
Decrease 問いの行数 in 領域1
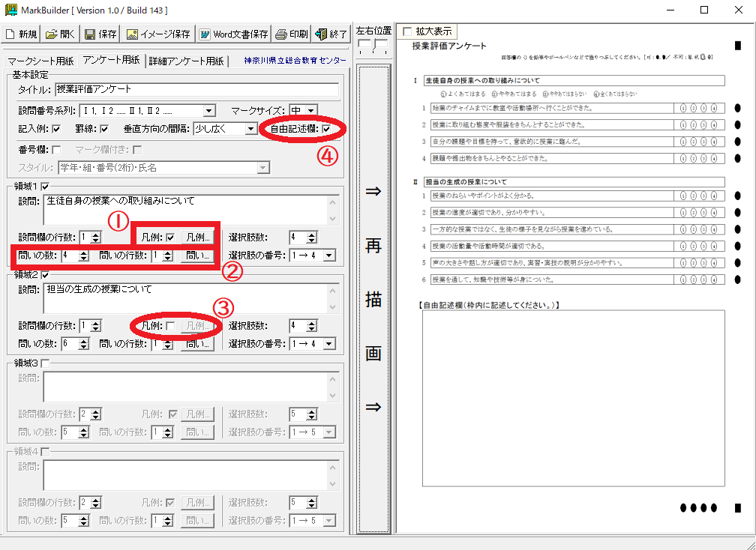(x=168, y=259)
